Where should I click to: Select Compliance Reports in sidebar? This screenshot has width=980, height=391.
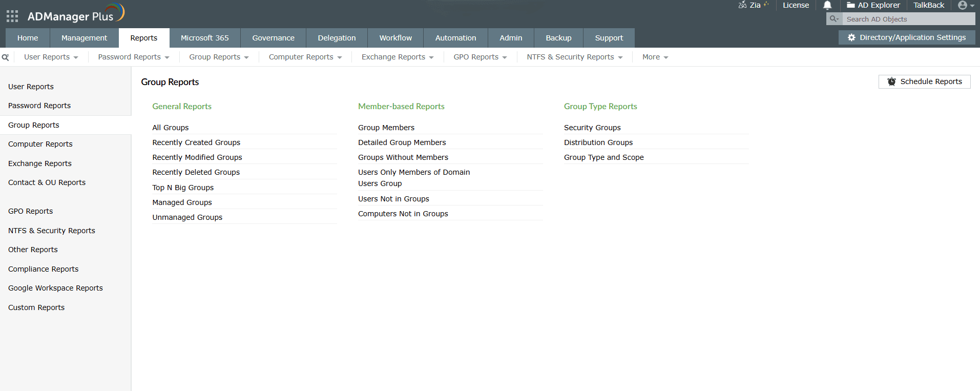44,269
